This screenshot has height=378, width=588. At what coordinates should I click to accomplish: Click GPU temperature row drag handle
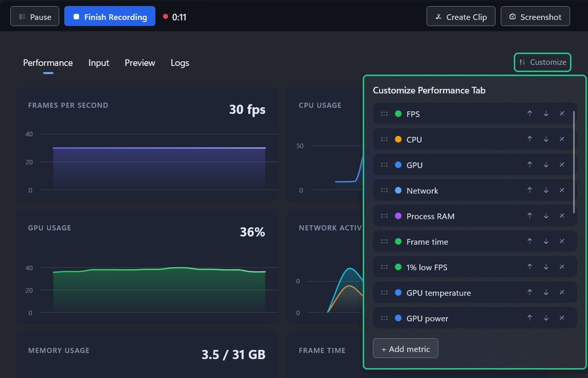click(x=385, y=292)
